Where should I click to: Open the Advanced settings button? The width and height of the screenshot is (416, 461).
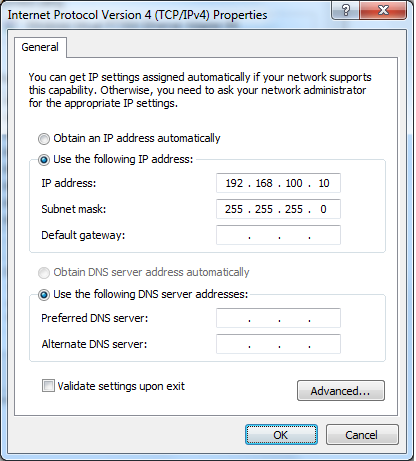click(341, 390)
